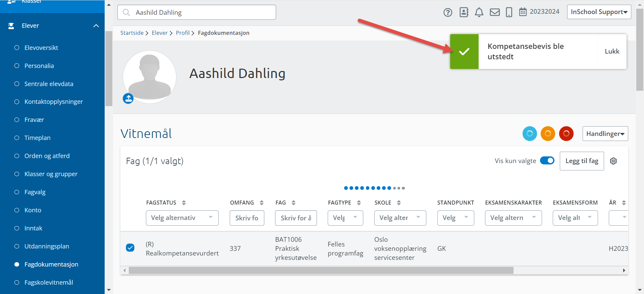
Task: Upload profile photo via blue upload icon
Action: click(128, 98)
